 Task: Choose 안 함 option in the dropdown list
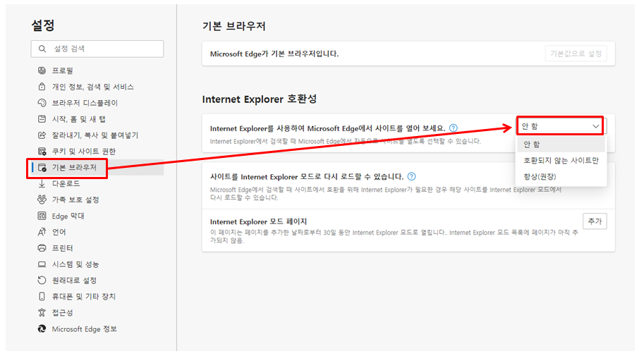[561, 144]
